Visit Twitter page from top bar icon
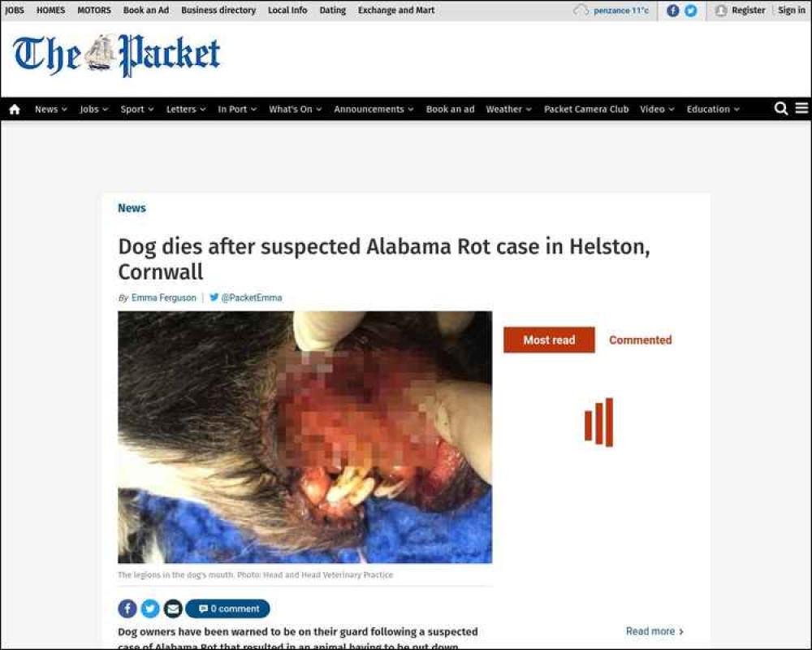The image size is (812, 650). click(x=690, y=11)
